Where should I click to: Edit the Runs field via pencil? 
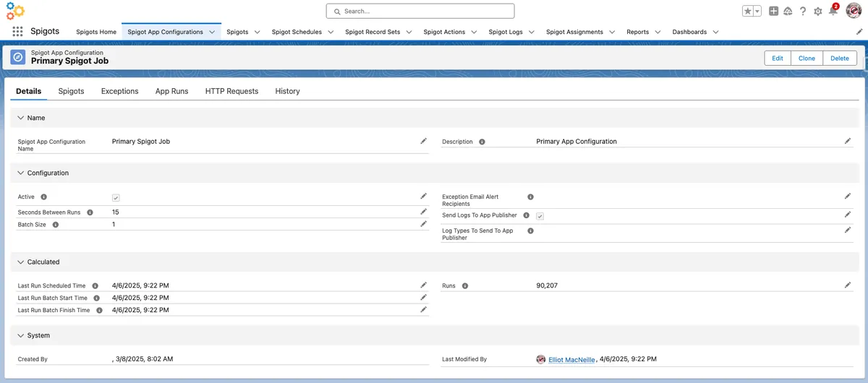pyautogui.click(x=848, y=285)
